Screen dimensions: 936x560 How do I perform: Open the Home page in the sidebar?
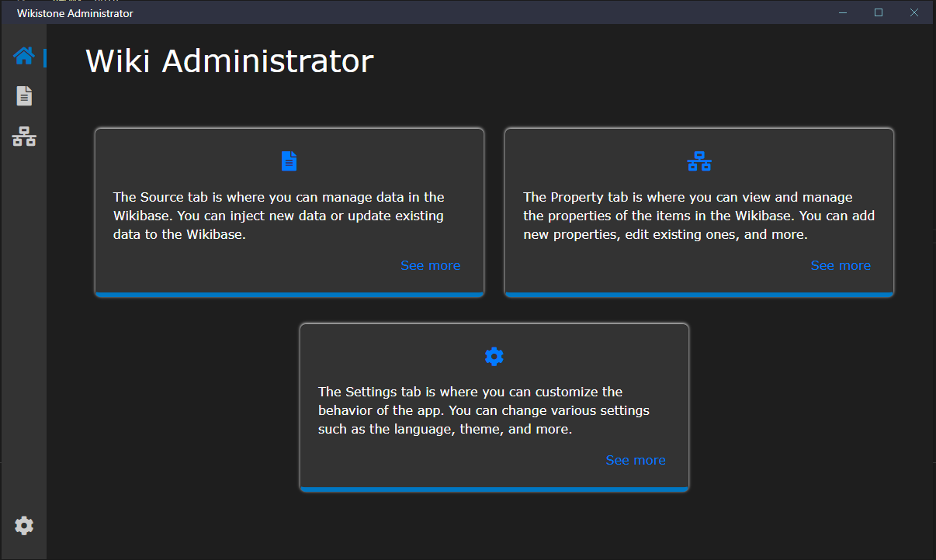pos(24,56)
